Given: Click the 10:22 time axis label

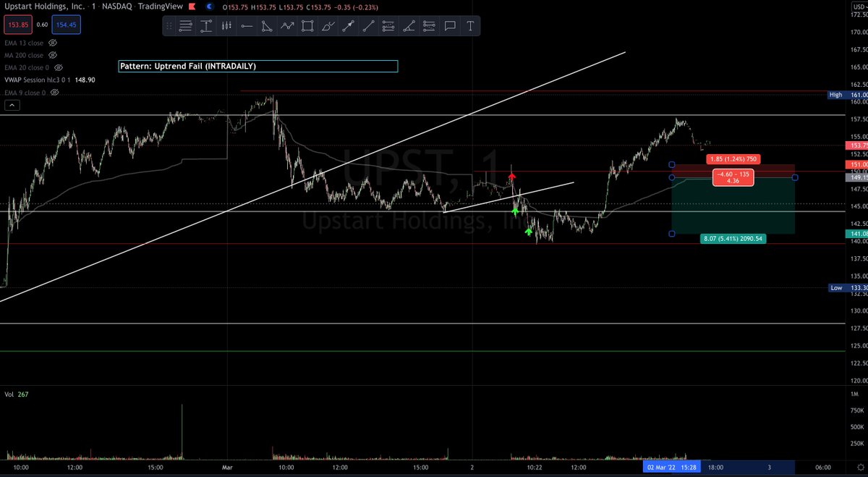Looking at the screenshot, I should tap(533, 468).
